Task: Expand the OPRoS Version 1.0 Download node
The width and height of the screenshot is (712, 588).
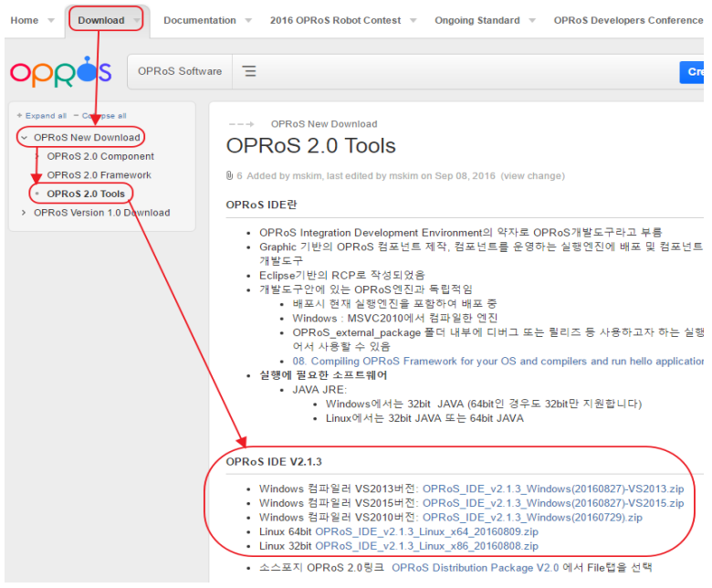Action: (24, 213)
